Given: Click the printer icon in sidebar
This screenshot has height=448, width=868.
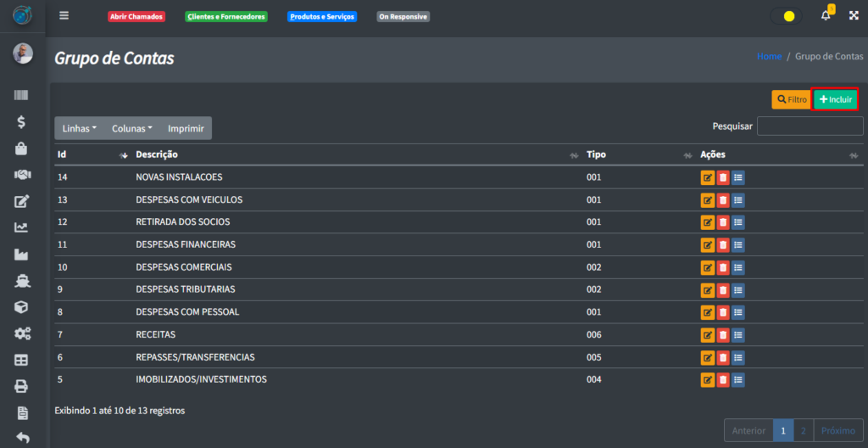Looking at the screenshot, I should click(22, 386).
